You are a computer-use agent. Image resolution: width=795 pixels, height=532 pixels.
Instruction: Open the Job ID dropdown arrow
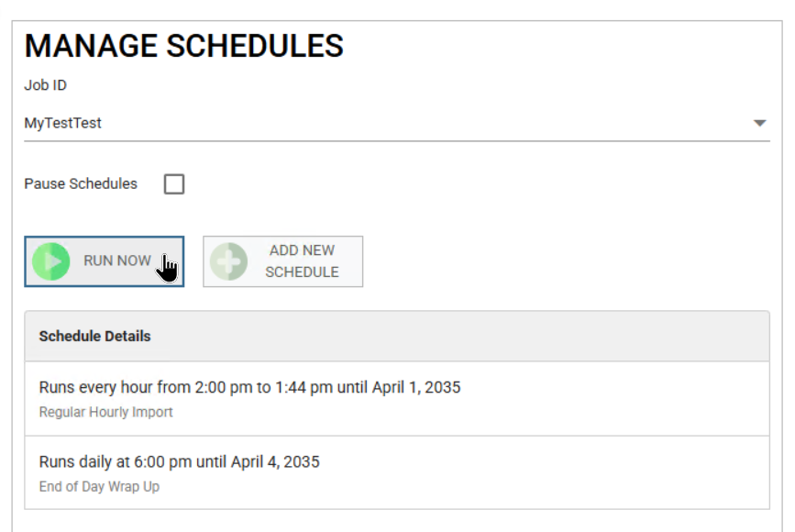point(759,123)
